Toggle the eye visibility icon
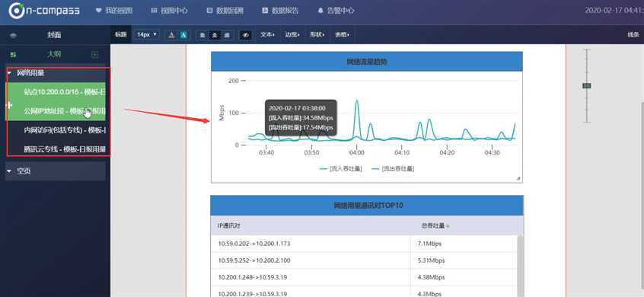644x297 pixels. pos(246,35)
